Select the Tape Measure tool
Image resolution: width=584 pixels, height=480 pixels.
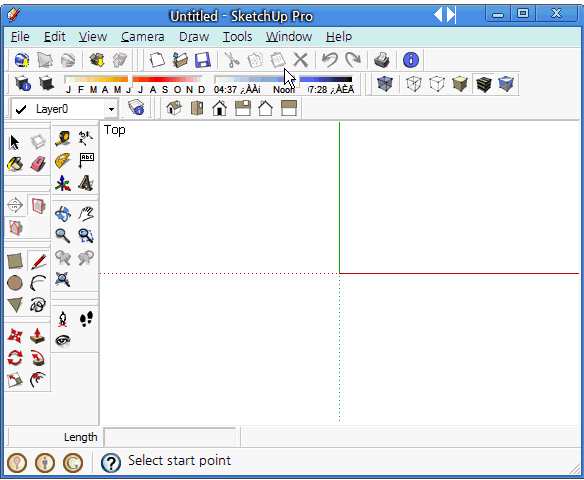coord(63,138)
